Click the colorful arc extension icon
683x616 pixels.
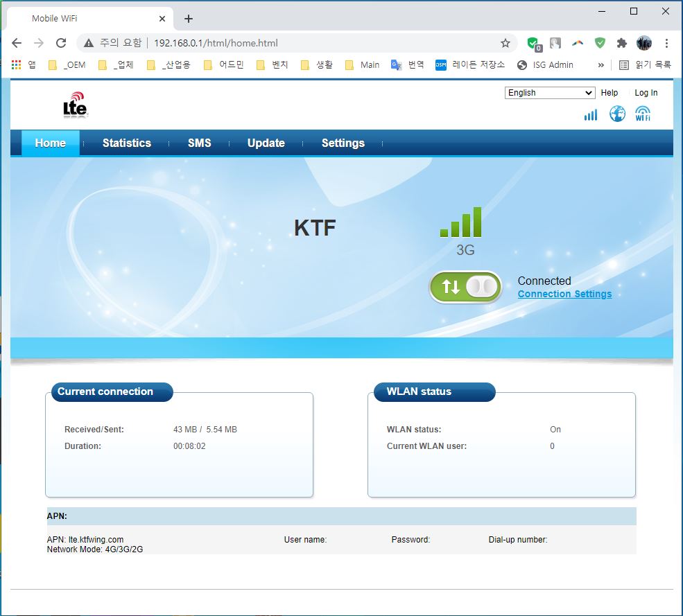click(578, 43)
